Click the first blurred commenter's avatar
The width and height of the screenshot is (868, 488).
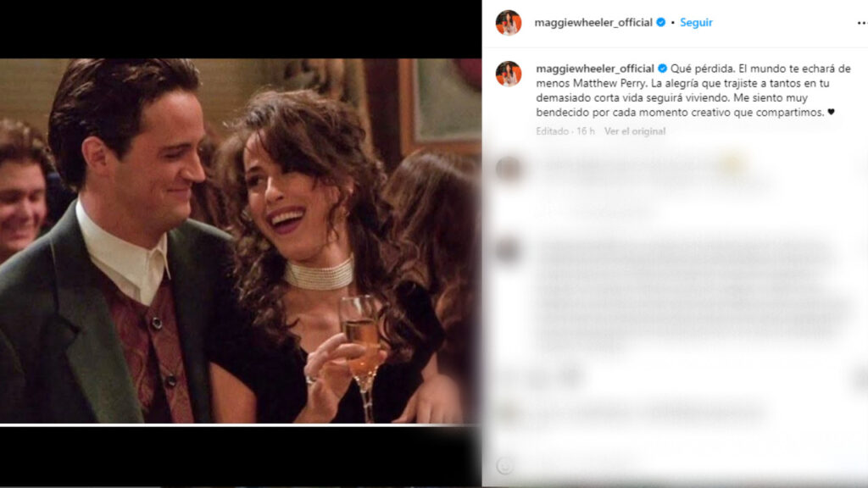509,169
